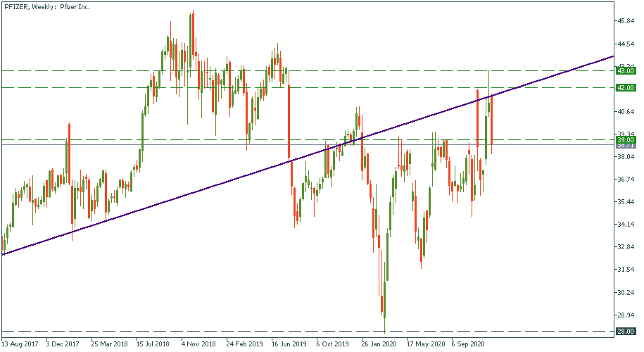Select the 4 Nov 2018 date marker
The image size is (644, 352).
coord(198,345)
